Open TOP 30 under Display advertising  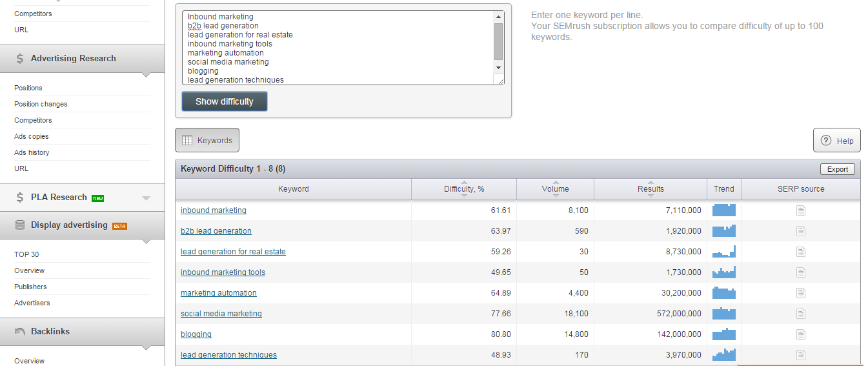coord(26,254)
